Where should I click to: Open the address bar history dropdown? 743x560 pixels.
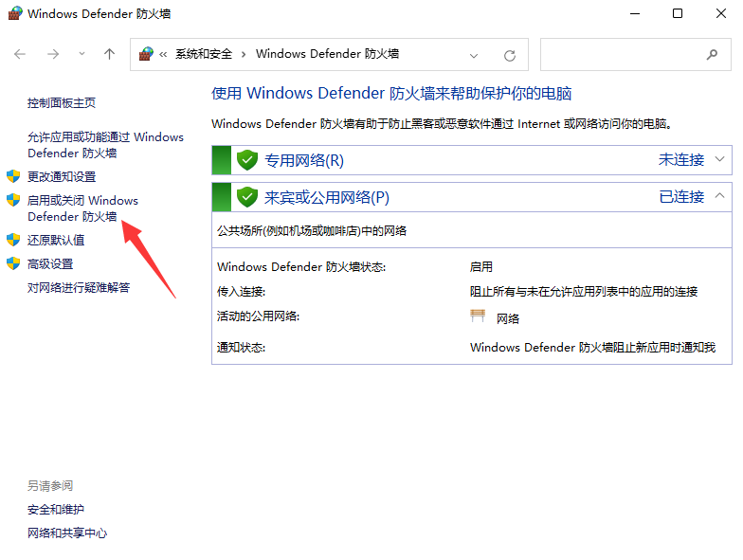(x=474, y=55)
